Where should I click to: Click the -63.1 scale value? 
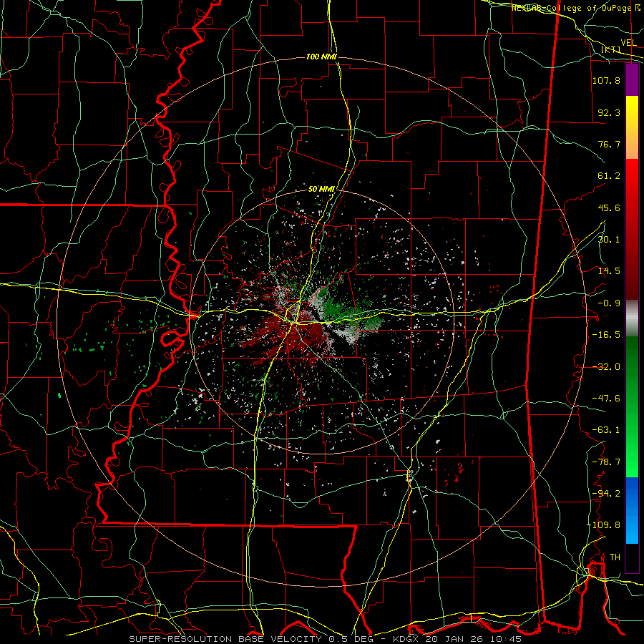coord(606,430)
